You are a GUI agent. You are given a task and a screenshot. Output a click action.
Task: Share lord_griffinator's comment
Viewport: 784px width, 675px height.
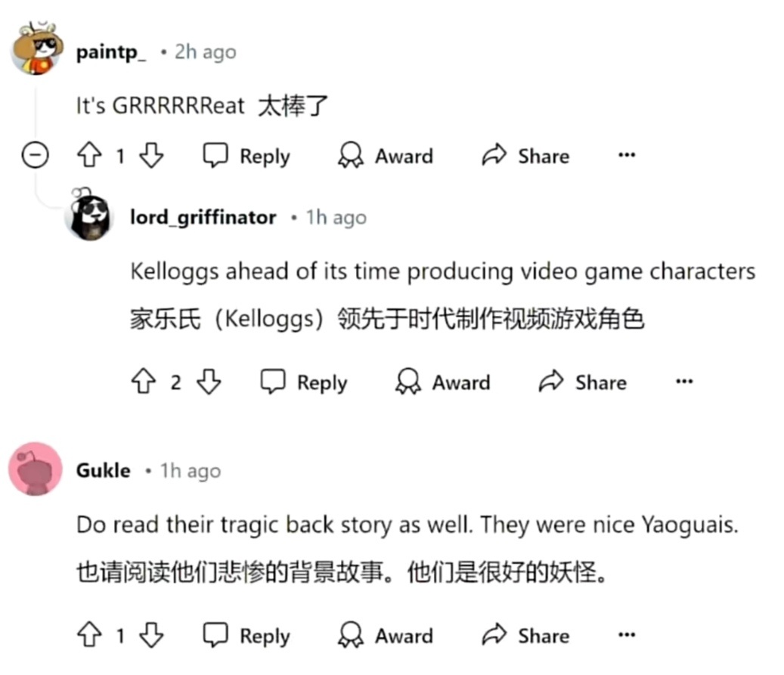point(582,382)
